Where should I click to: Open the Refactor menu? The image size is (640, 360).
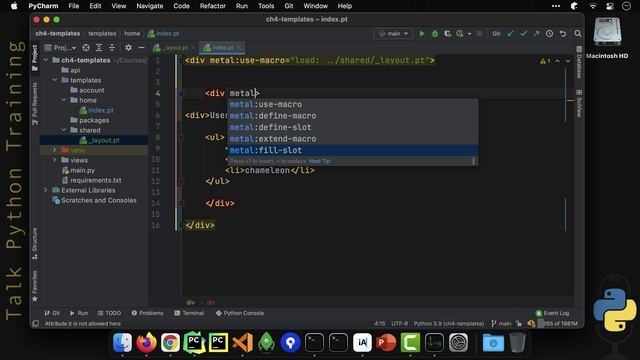[x=213, y=6]
